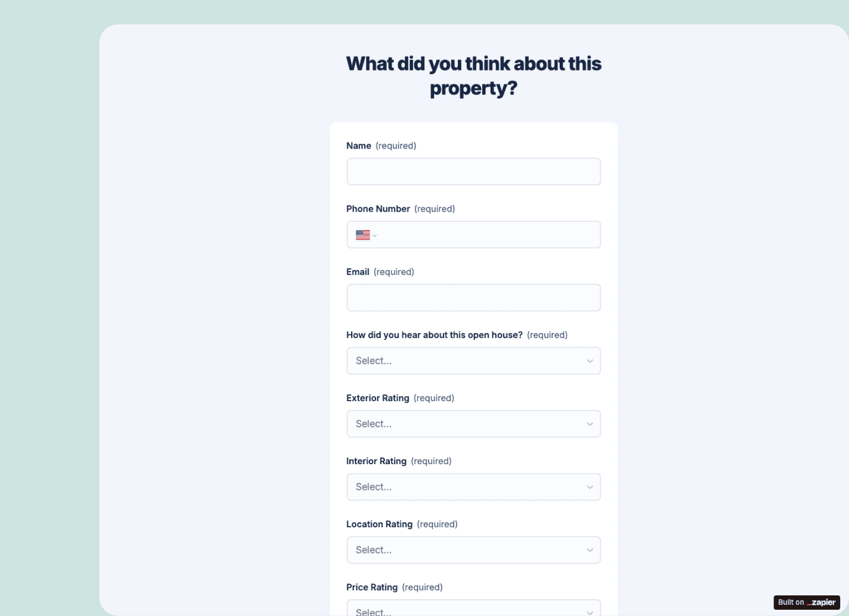The width and height of the screenshot is (849, 616).
Task: Focus the Name text field
Action: 473,172
